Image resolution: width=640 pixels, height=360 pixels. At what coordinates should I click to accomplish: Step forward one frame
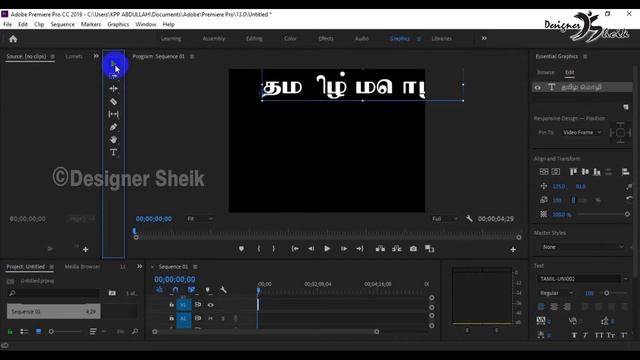[344, 249]
